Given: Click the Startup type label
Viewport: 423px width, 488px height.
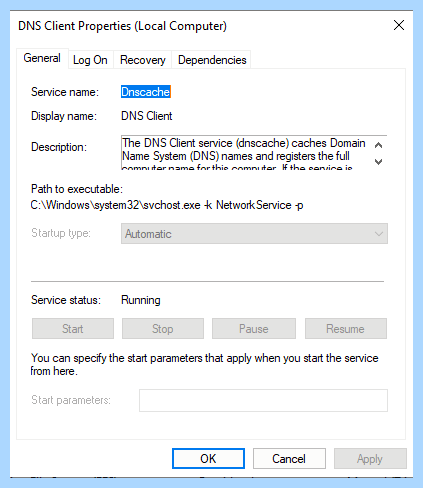Looking at the screenshot, I should 61,233.
